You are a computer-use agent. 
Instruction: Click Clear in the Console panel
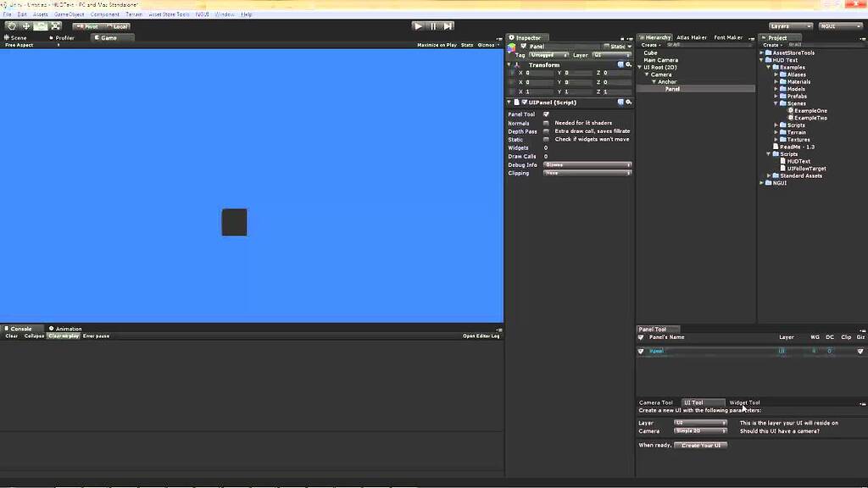click(10, 335)
